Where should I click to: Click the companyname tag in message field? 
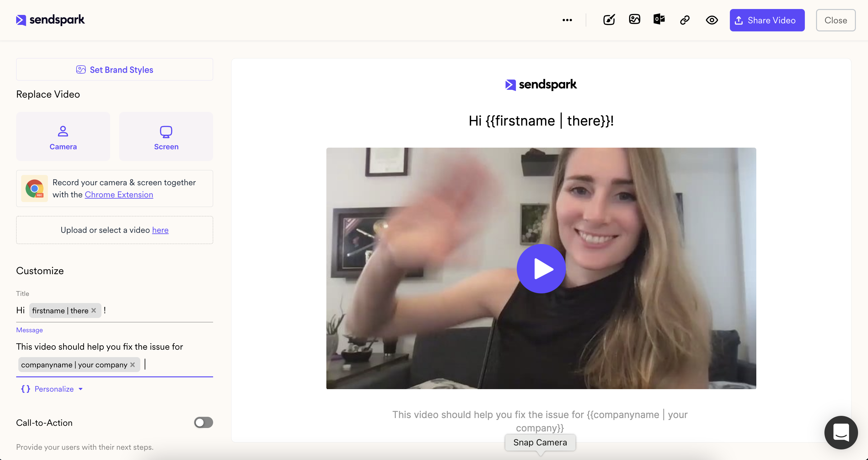[x=75, y=364]
